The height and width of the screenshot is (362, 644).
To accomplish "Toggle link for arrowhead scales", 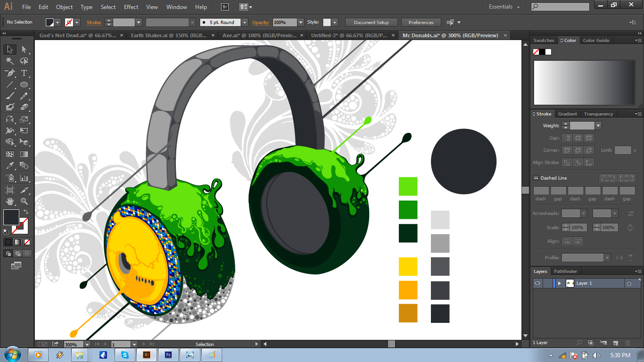I will click(630, 228).
